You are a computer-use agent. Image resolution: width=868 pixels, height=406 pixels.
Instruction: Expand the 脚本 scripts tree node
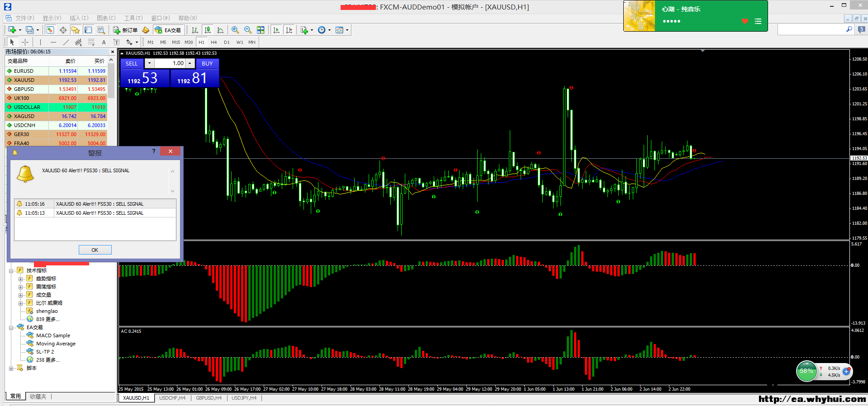[x=11, y=368]
